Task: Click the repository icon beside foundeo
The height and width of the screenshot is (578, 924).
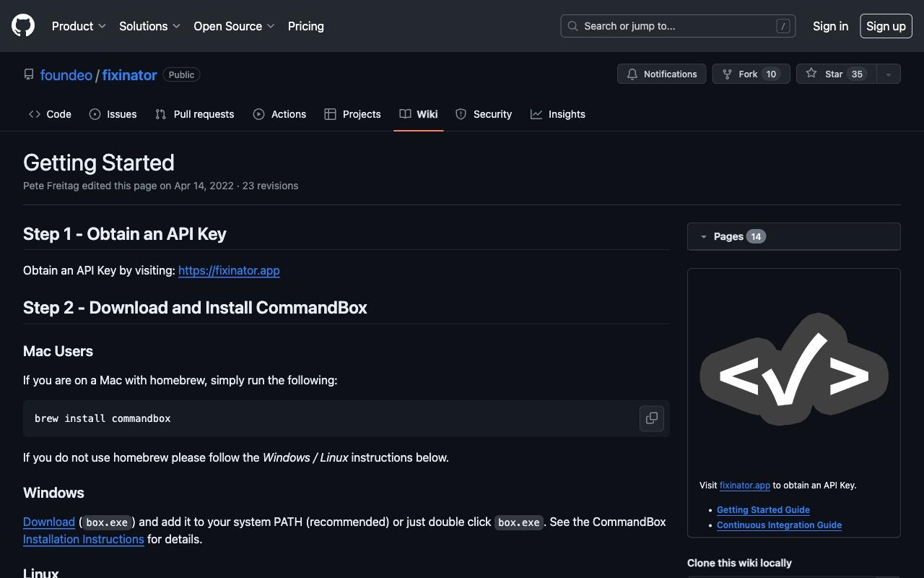Action: point(29,74)
